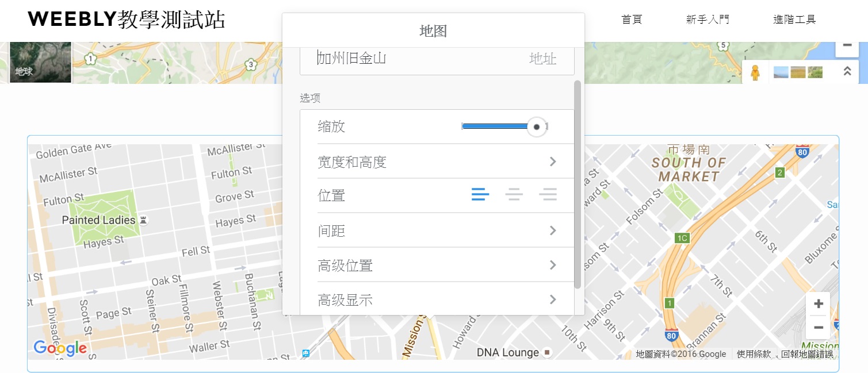Open the 進階工具 navigation item
Screen dimensions: 868x373
[x=794, y=20]
